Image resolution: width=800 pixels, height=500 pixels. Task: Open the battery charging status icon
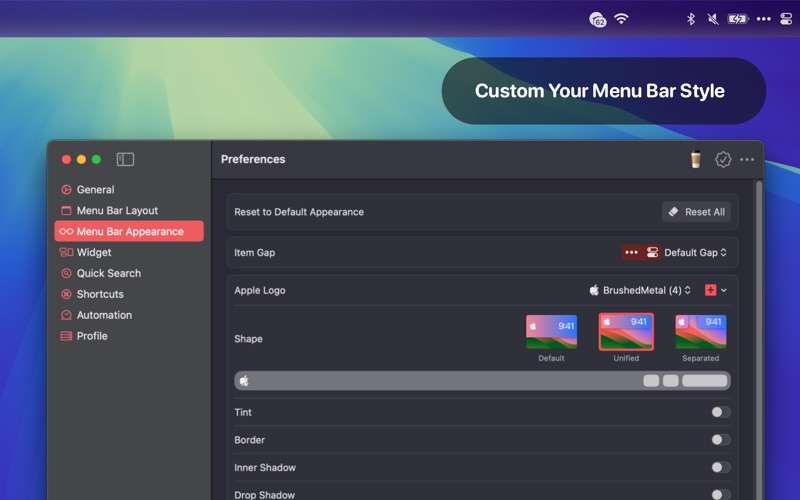coord(737,19)
